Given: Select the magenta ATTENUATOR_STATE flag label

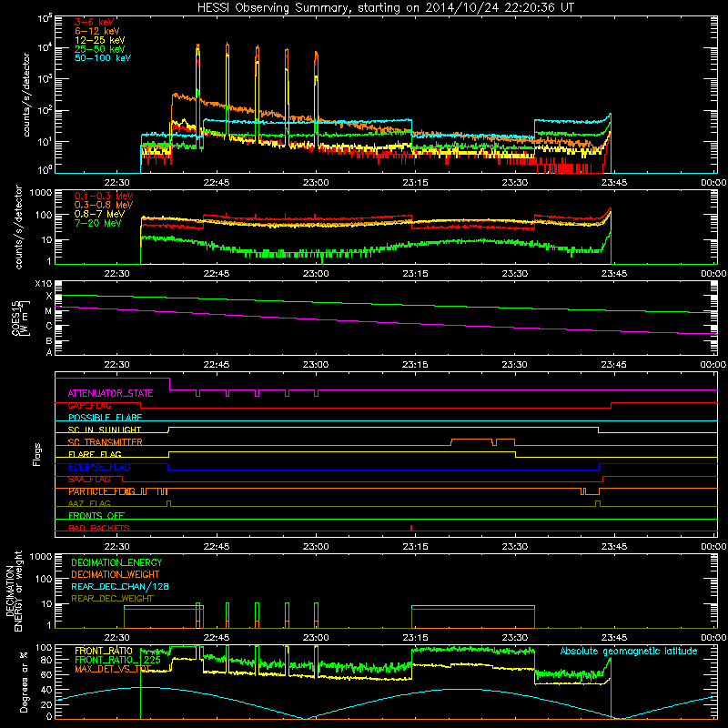Looking at the screenshot, I should pyautogui.click(x=110, y=393).
